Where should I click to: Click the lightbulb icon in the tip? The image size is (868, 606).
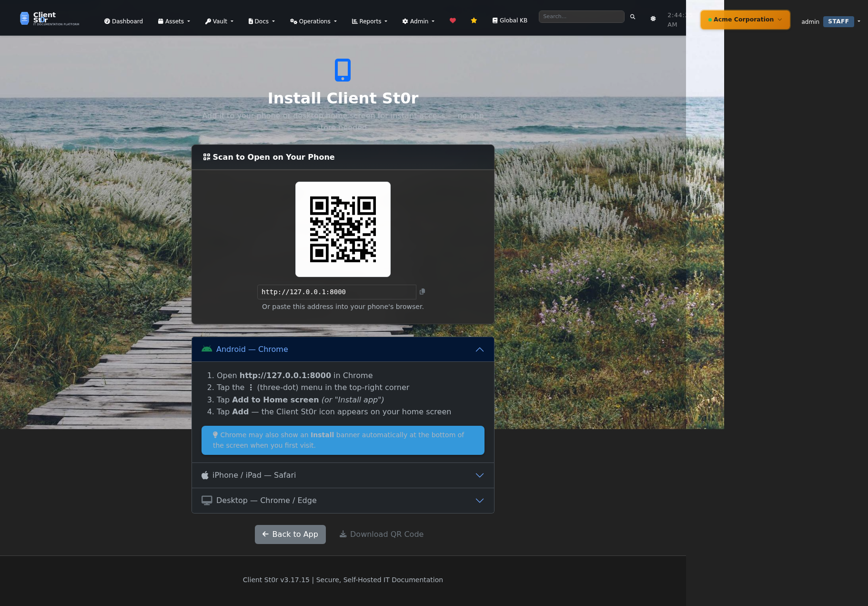coord(215,435)
